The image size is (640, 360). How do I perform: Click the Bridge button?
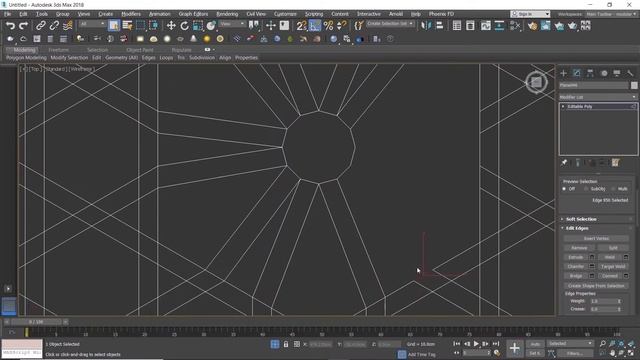[x=576, y=276]
